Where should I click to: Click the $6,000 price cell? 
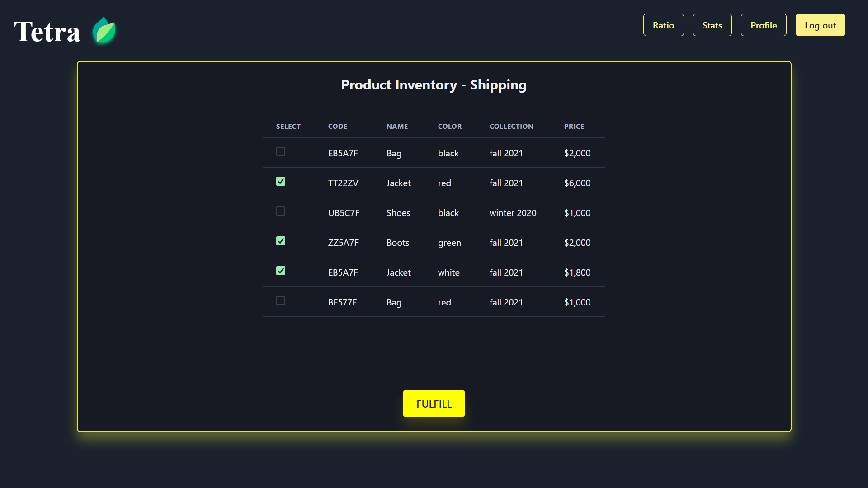click(x=577, y=183)
